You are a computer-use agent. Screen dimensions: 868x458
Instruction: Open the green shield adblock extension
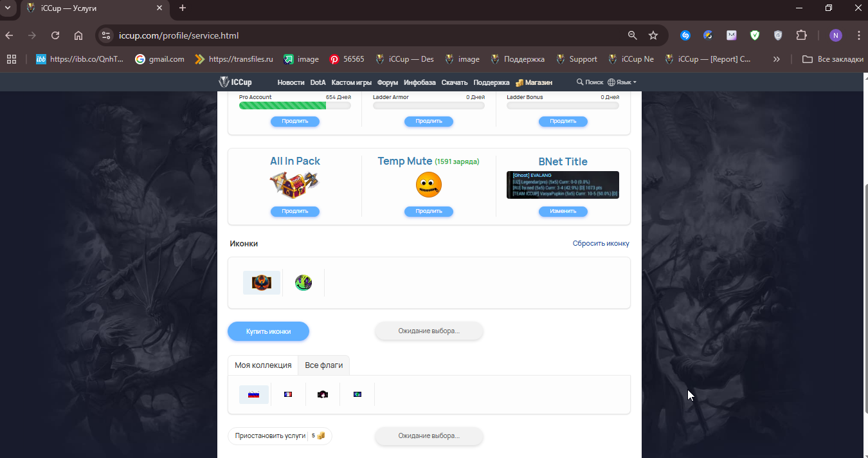tap(755, 35)
